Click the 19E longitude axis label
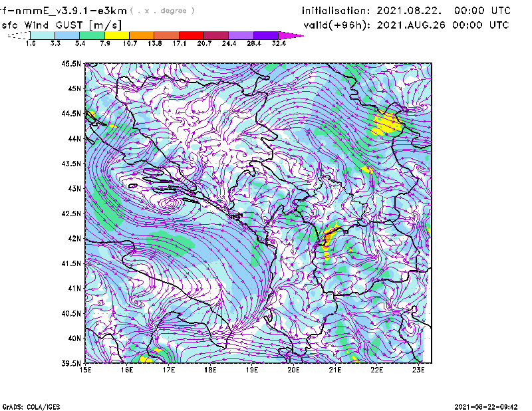 pyautogui.click(x=252, y=370)
